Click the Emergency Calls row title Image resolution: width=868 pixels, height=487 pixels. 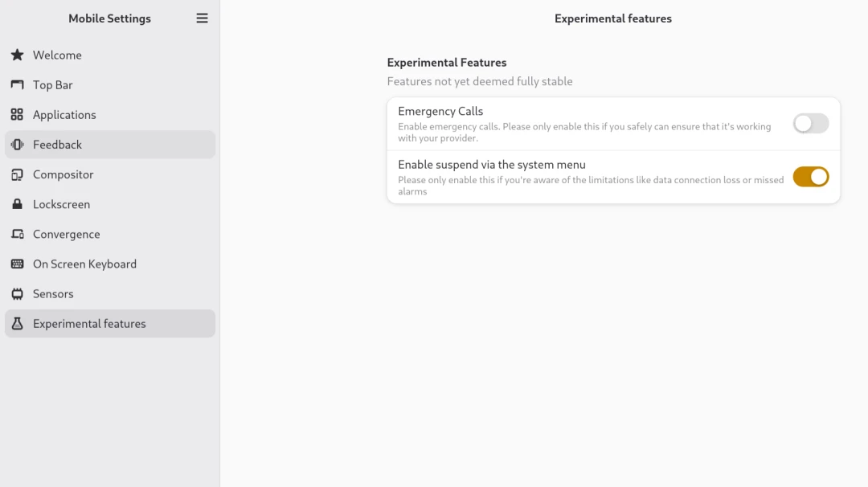(x=440, y=112)
